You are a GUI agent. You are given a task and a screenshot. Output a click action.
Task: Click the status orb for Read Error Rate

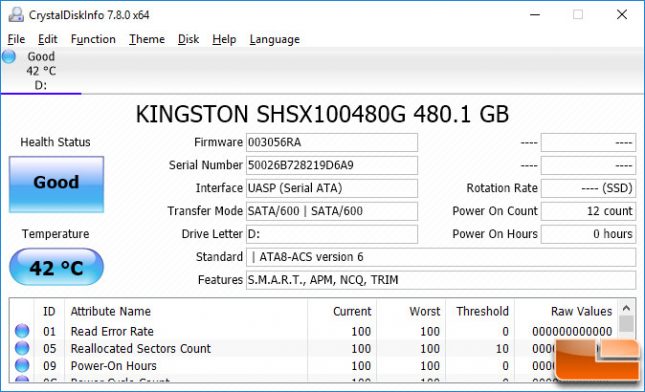(22, 331)
